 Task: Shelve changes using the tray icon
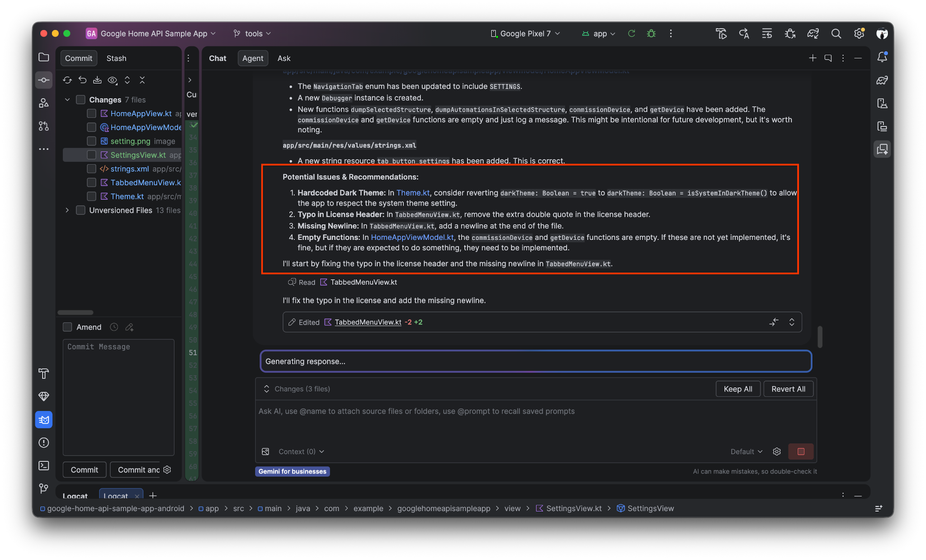click(x=97, y=80)
